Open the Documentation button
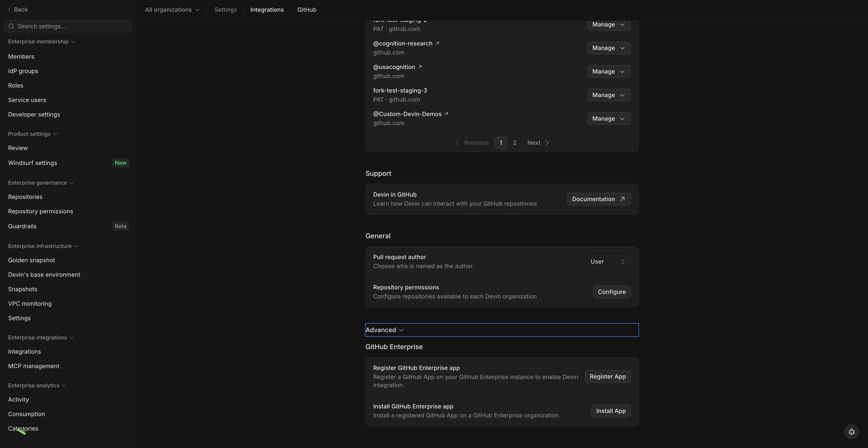 (599, 199)
